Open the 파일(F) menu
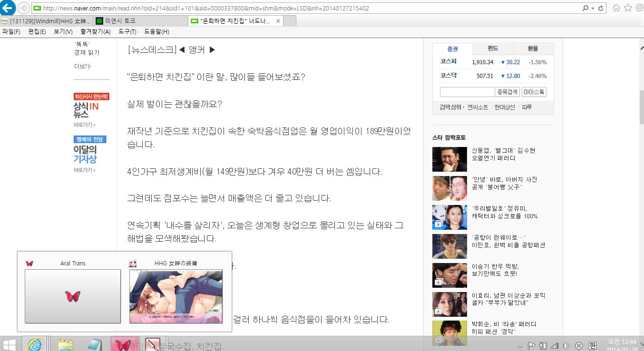The width and height of the screenshot is (644, 351). (11, 32)
